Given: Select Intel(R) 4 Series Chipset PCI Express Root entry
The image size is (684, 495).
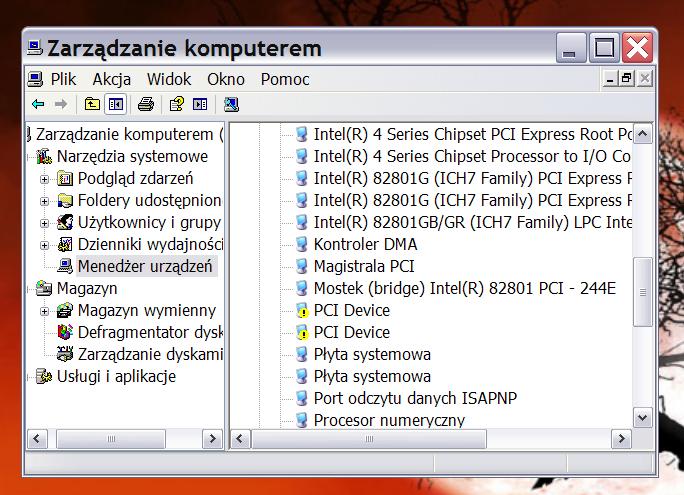Looking at the screenshot, I should point(472,134).
